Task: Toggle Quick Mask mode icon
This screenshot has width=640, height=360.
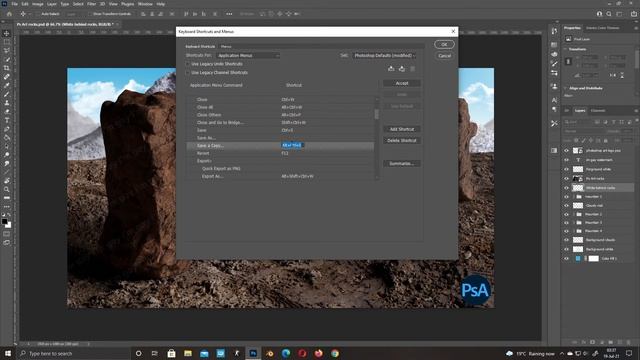Action: (x=7, y=234)
